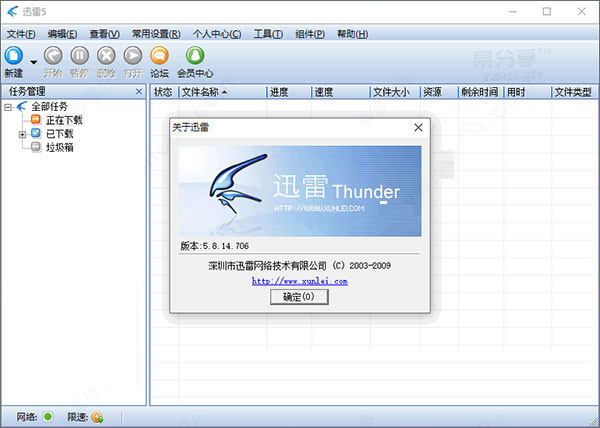
Task: Click the 限速 speed limit status icon
Action: click(97, 417)
